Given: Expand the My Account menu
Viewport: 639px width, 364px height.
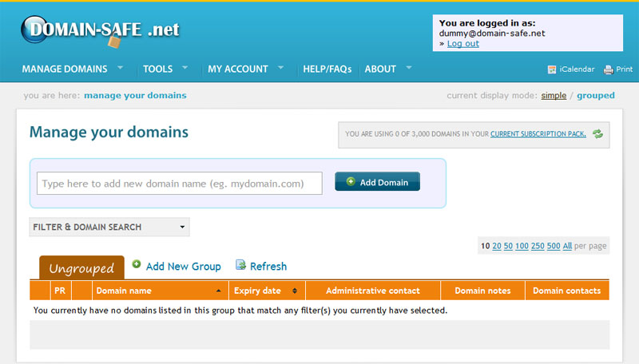Looking at the screenshot, I should (x=245, y=69).
